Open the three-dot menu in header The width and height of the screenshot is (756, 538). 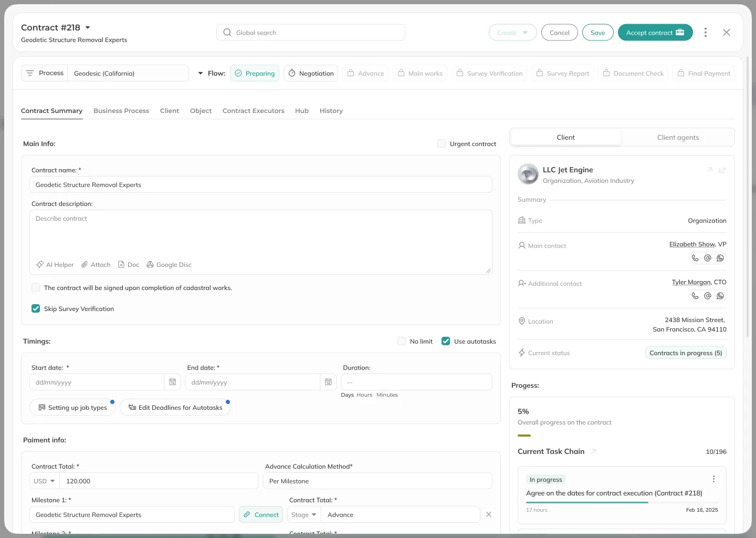pyautogui.click(x=706, y=33)
